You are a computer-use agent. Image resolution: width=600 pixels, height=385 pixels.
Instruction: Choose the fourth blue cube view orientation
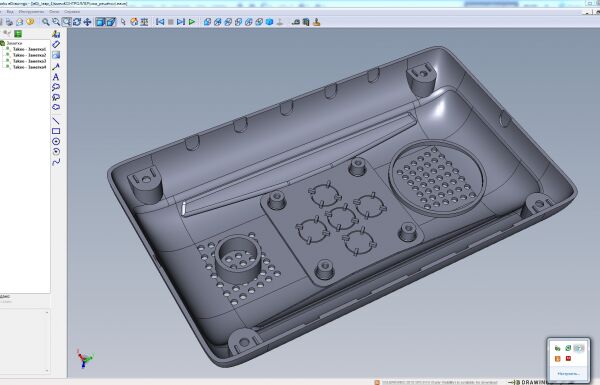[238, 22]
